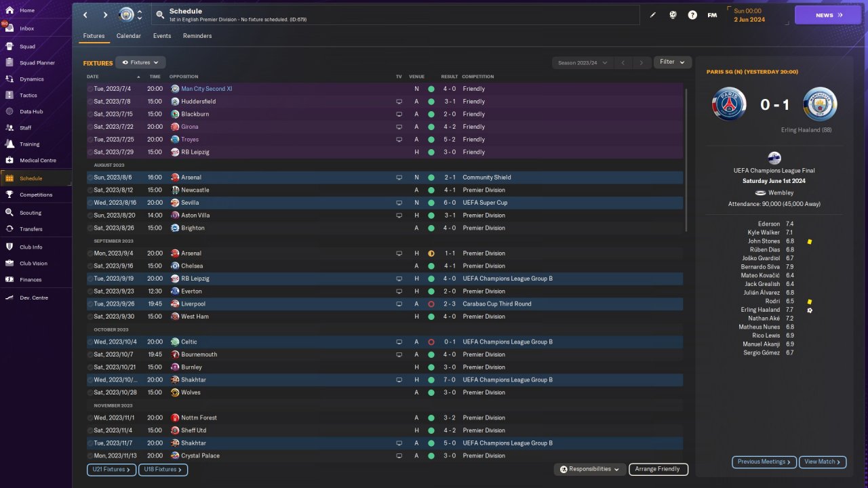Switch to the Calendar tab
The width and height of the screenshot is (868, 488).
(x=129, y=36)
